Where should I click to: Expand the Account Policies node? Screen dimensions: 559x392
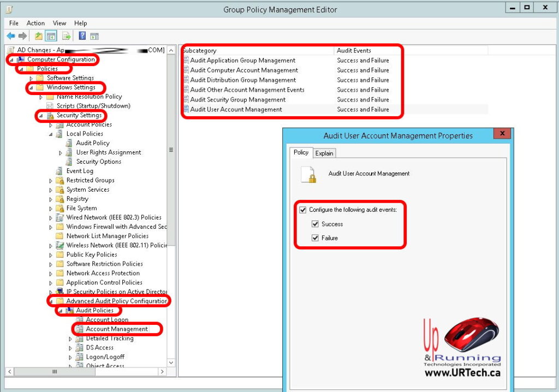50,124
